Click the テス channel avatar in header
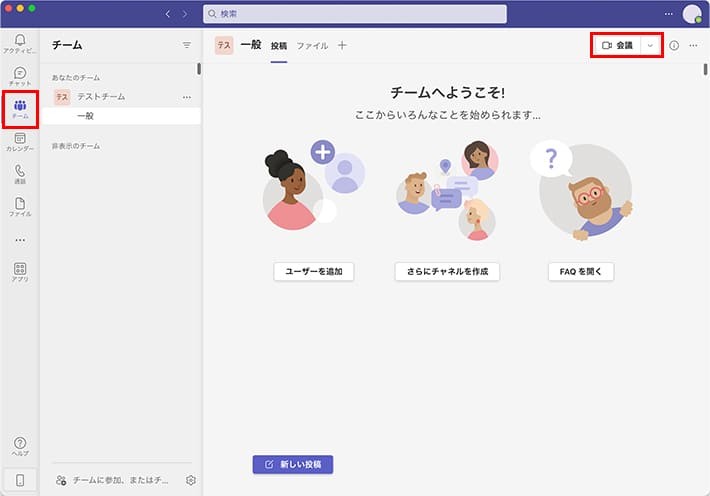 224,45
